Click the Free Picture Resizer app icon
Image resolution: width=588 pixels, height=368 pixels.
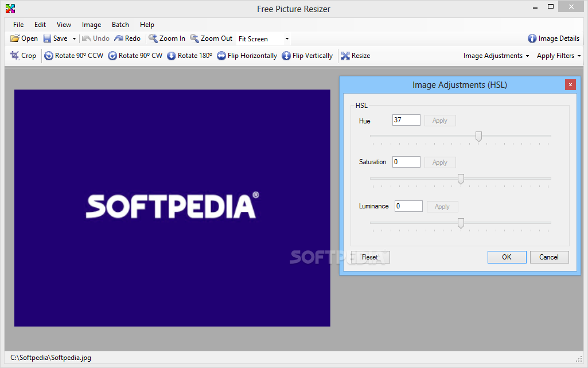10,8
